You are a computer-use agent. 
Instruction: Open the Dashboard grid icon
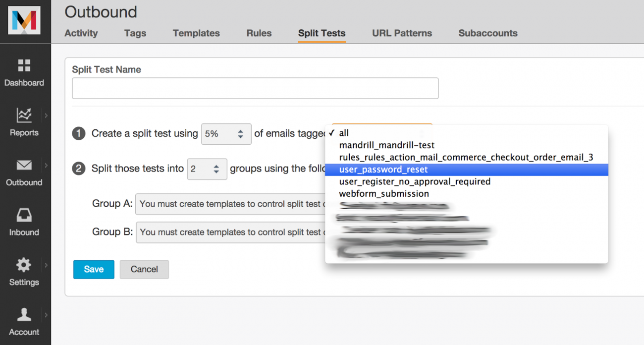click(x=24, y=65)
